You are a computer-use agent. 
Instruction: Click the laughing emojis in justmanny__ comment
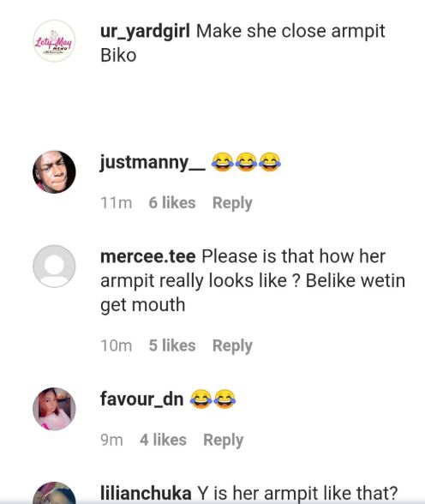(246, 162)
